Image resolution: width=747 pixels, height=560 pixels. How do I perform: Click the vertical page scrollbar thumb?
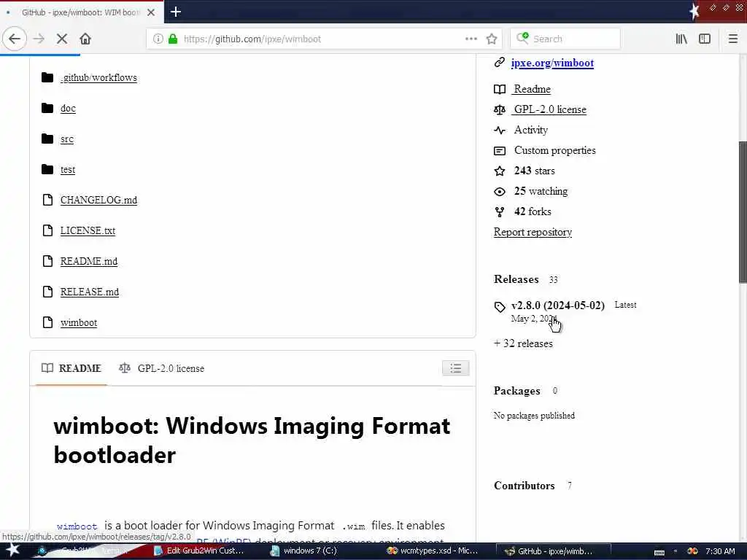tap(743, 212)
